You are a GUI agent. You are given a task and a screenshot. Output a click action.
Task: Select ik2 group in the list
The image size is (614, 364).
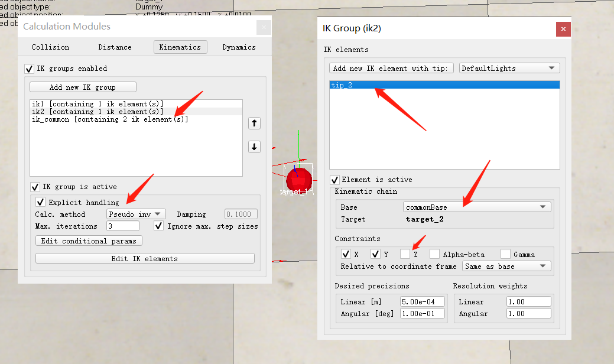[136, 112]
